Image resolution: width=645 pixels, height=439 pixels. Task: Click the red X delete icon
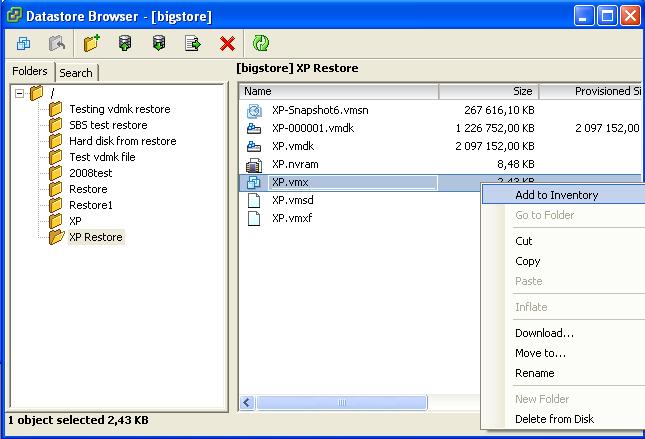click(x=227, y=44)
